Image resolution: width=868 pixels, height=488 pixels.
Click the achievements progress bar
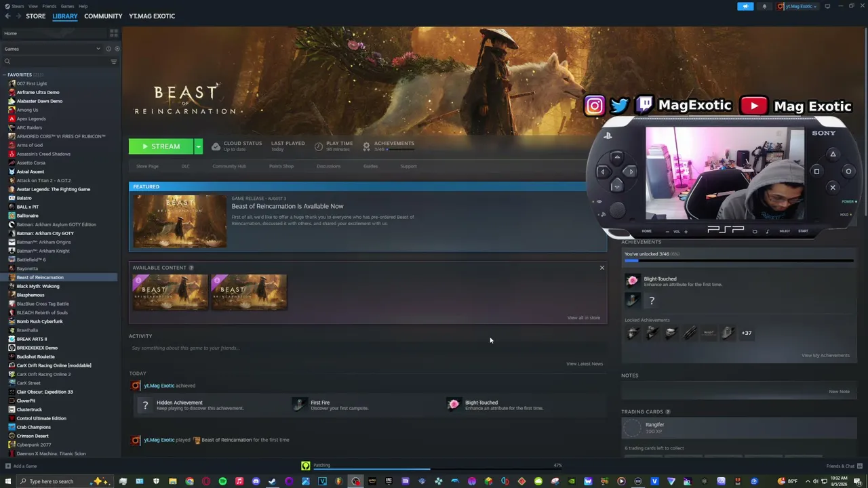pyautogui.click(x=739, y=260)
